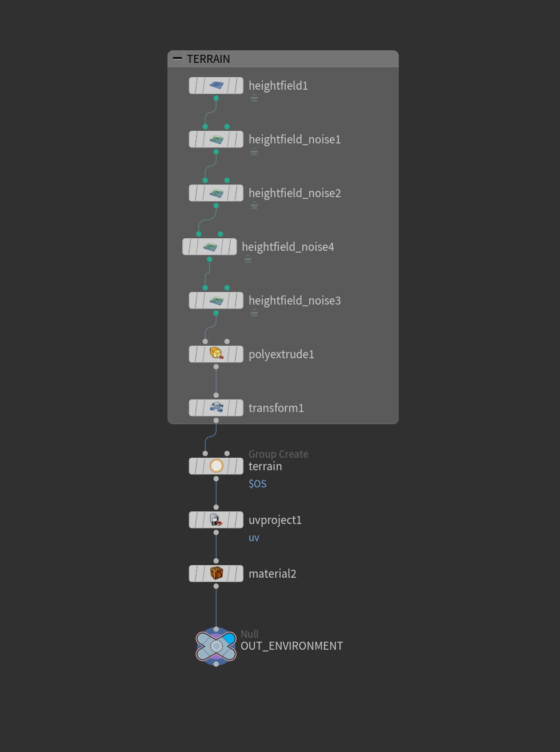The image size is (560, 752).
Task: Toggle the display flag on uvproject1
Action: click(237, 520)
